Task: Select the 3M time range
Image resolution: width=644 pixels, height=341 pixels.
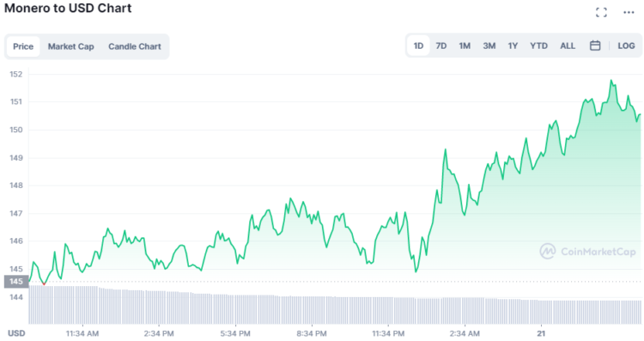Action: pos(489,46)
